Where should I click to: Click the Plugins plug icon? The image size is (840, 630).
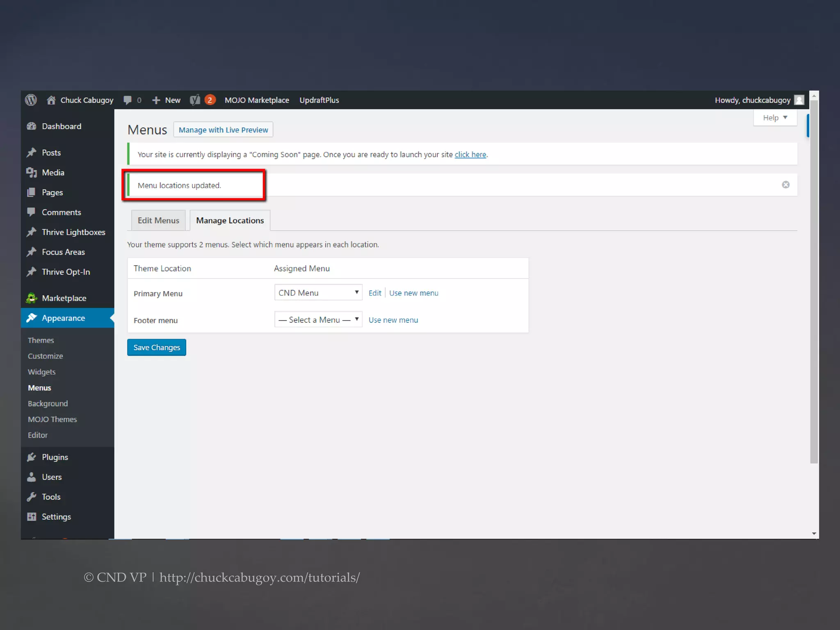[x=32, y=457]
